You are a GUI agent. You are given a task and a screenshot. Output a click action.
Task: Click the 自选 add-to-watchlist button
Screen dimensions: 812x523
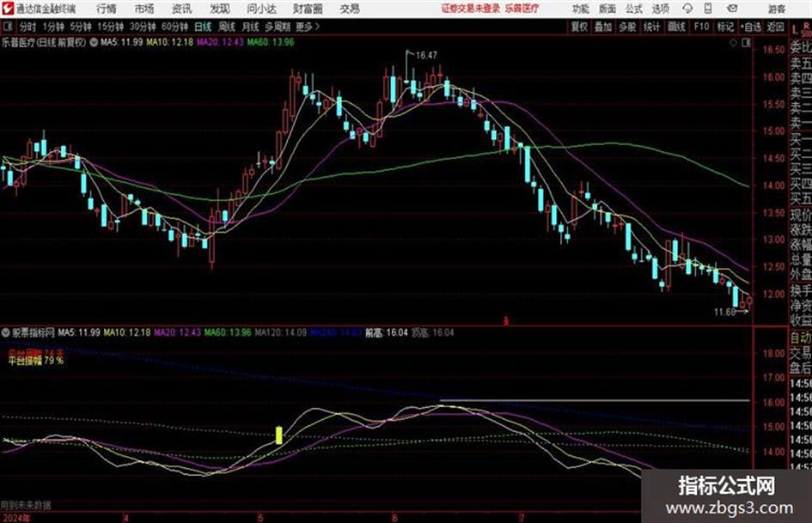click(751, 27)
